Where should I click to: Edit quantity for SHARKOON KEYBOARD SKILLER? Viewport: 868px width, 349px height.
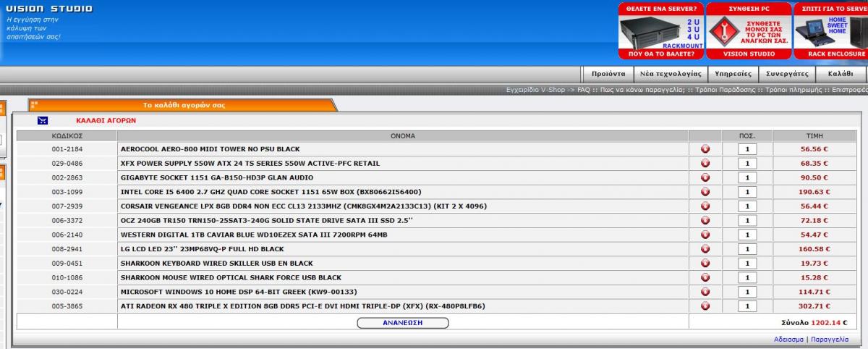click(747, 264)
